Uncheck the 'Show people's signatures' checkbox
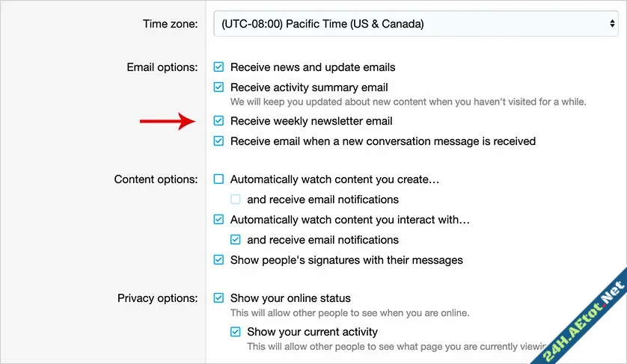 (218, 260)
